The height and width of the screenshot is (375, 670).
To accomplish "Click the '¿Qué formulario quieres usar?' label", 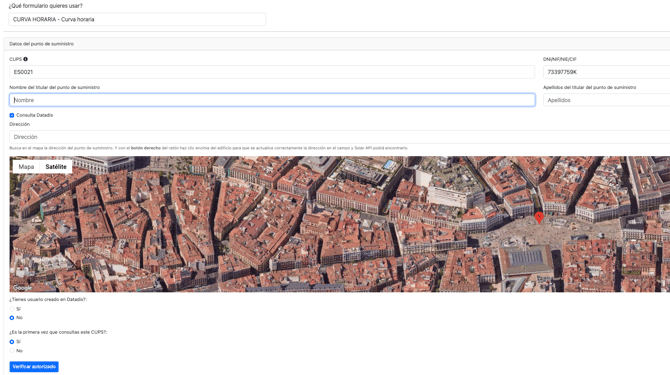I will click(46, 6).
